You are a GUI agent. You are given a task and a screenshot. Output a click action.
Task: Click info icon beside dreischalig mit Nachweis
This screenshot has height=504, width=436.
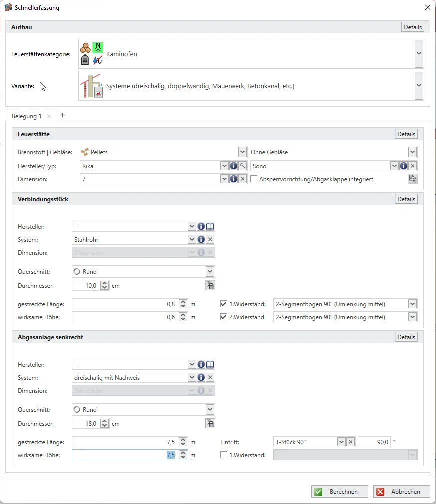(201, 378)
